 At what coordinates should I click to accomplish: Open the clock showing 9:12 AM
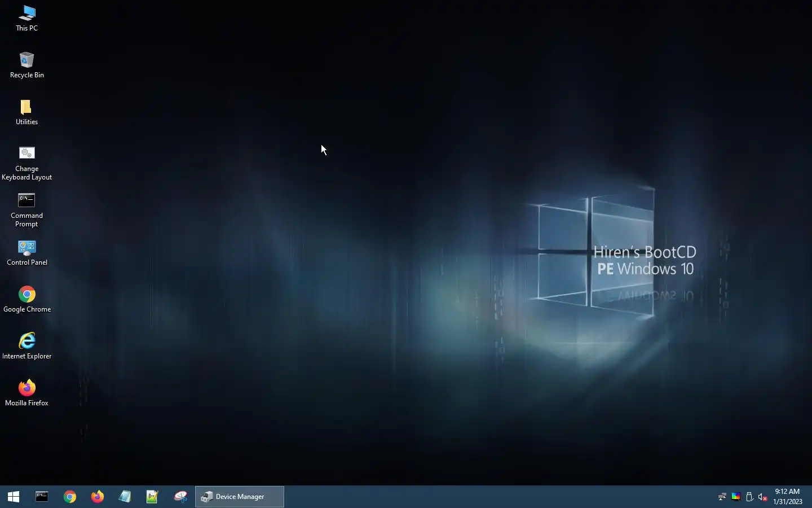[788, 497]
